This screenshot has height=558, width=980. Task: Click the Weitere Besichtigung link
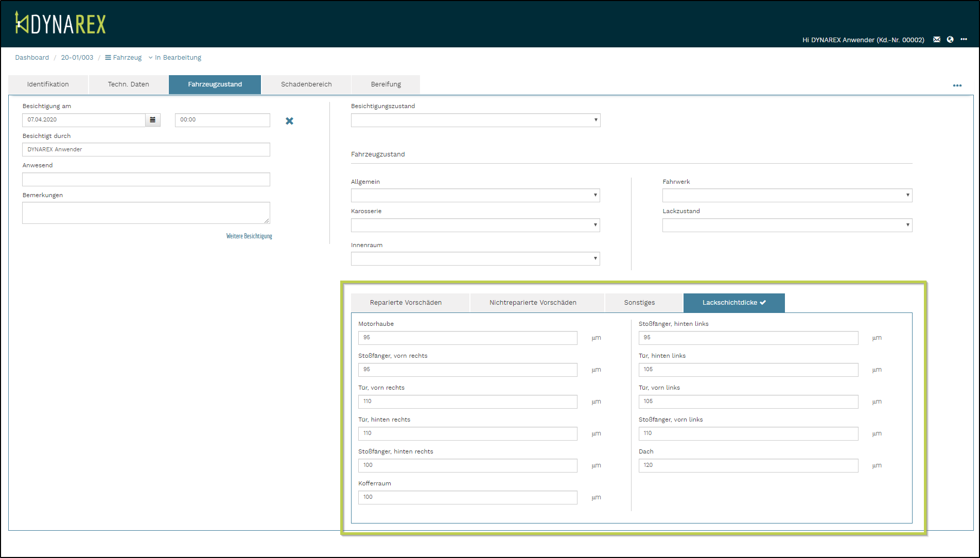point(249,236)
